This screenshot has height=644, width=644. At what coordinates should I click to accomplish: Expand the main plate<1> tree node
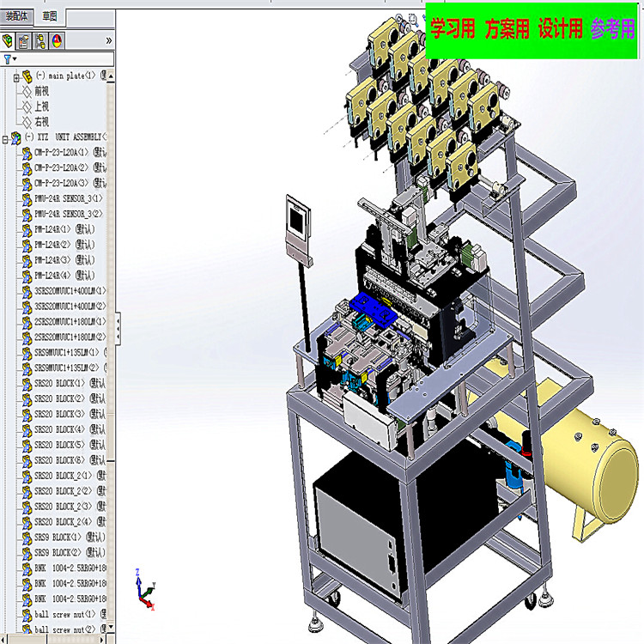pyautogui.click(x=16, y=77)
